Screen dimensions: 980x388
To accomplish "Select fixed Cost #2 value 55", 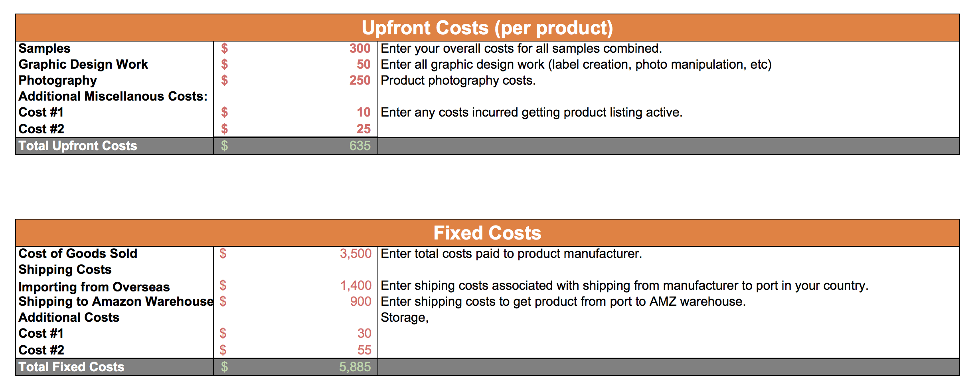I will (296, 350).
